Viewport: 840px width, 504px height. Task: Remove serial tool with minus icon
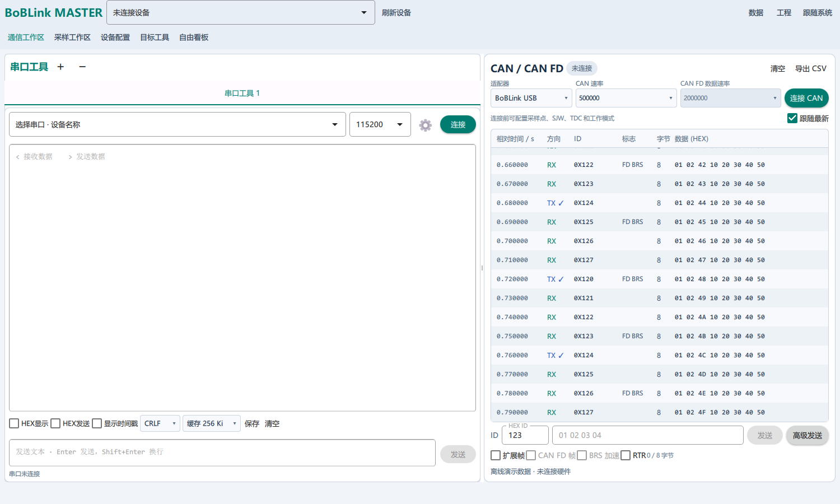click(82, 67)
